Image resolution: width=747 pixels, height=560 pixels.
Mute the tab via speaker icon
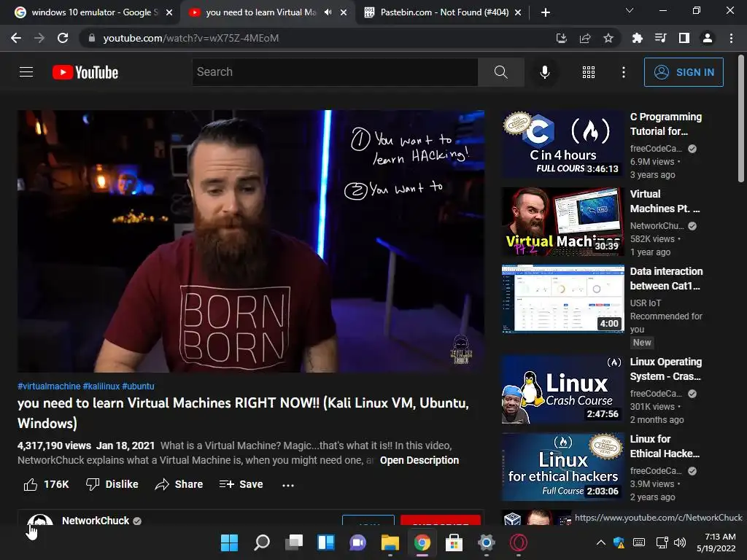(x=328, y=12)
